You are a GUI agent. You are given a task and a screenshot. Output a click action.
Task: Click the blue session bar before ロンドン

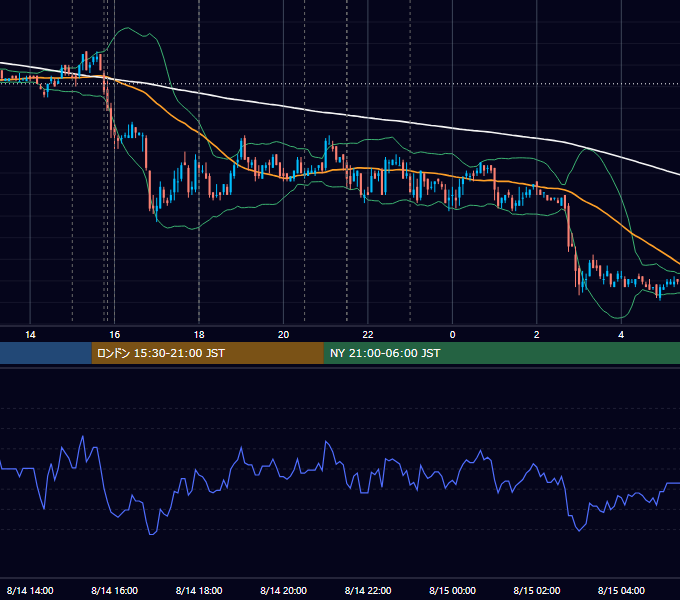[46, 353]
